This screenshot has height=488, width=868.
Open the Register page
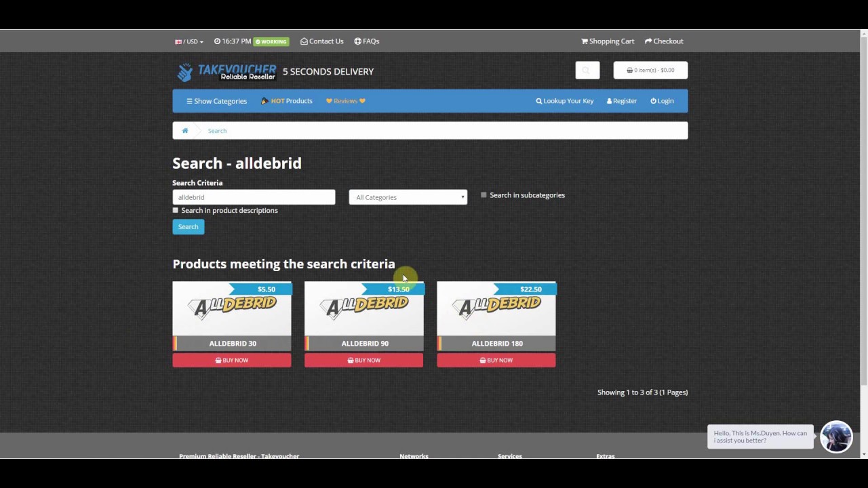[622, 101]
